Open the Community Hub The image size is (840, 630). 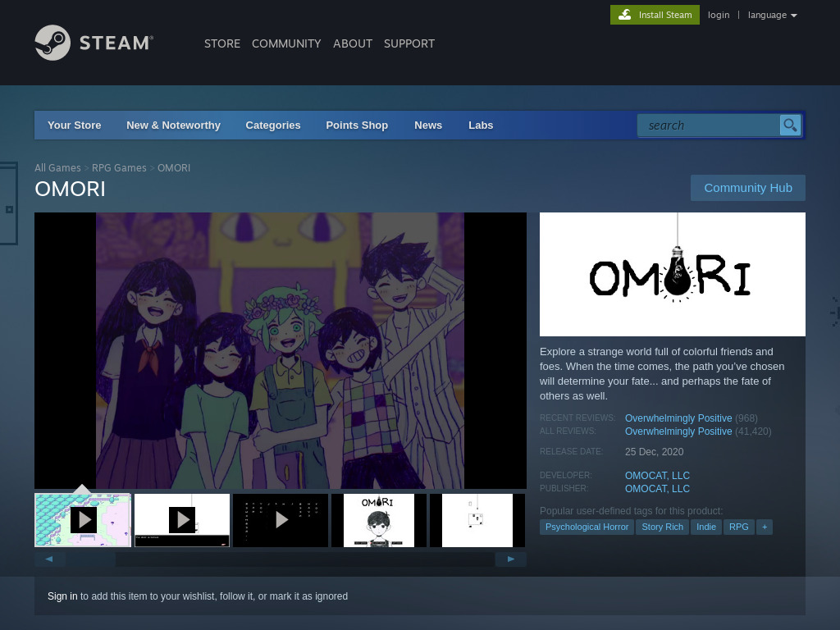pos(748,188)
